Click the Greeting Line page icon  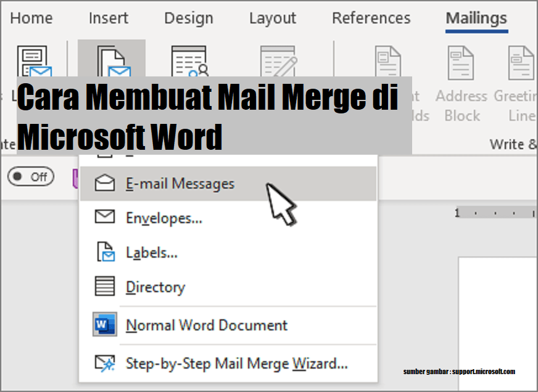[521, 63]
